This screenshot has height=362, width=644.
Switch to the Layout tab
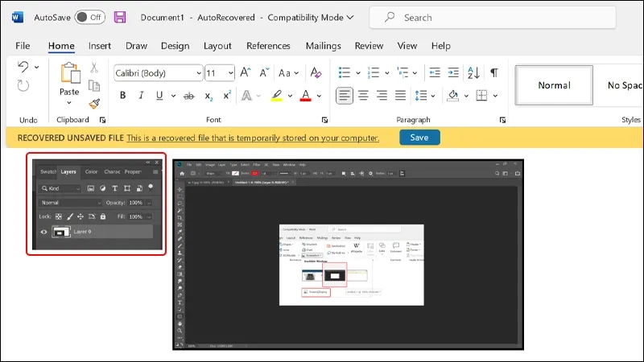click(217, 46)
